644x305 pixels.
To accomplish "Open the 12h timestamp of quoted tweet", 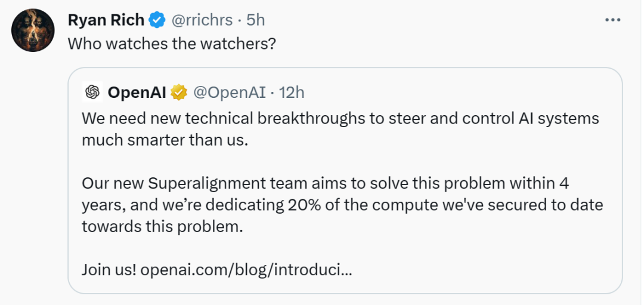I will pyautogui.click(x=292, y=93).
